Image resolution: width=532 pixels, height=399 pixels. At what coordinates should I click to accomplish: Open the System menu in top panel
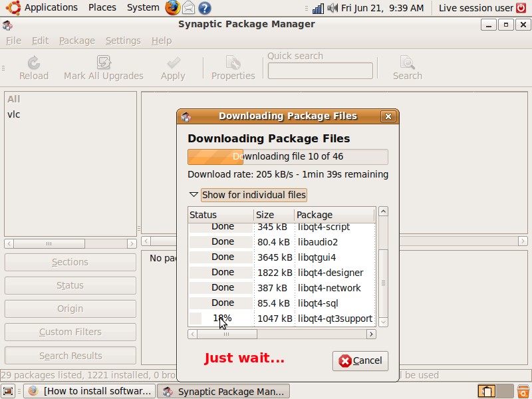[x=143, y=7]
